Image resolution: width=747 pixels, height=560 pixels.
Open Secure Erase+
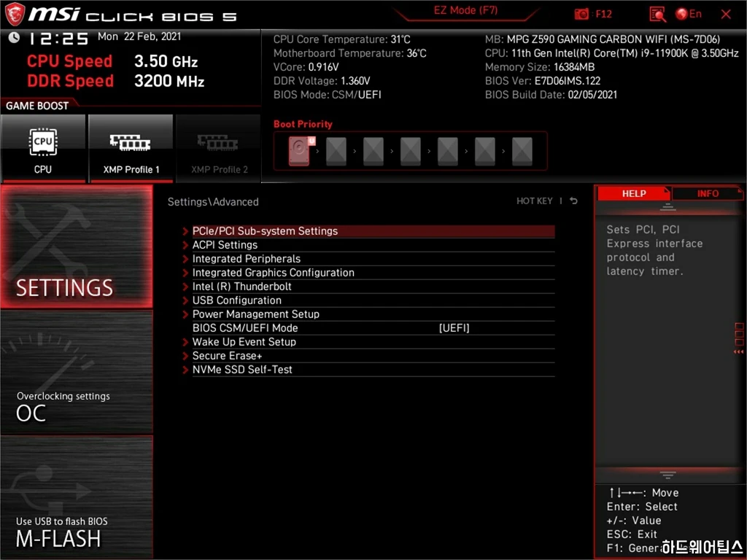point(373,355)
